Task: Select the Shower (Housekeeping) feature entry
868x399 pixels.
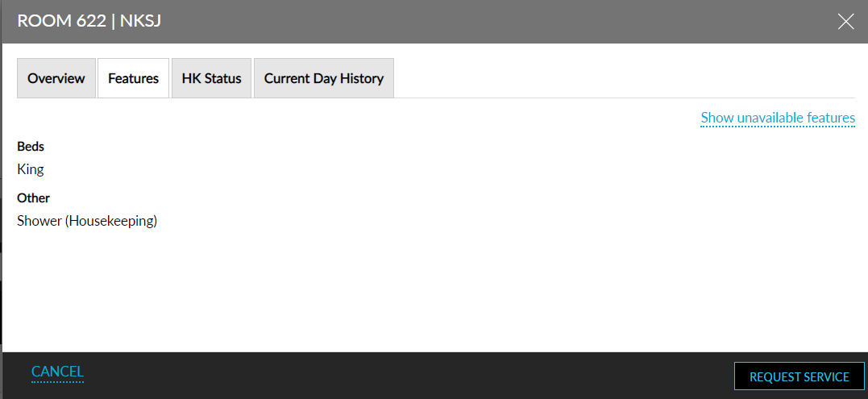Action: (x=87, y=220)
